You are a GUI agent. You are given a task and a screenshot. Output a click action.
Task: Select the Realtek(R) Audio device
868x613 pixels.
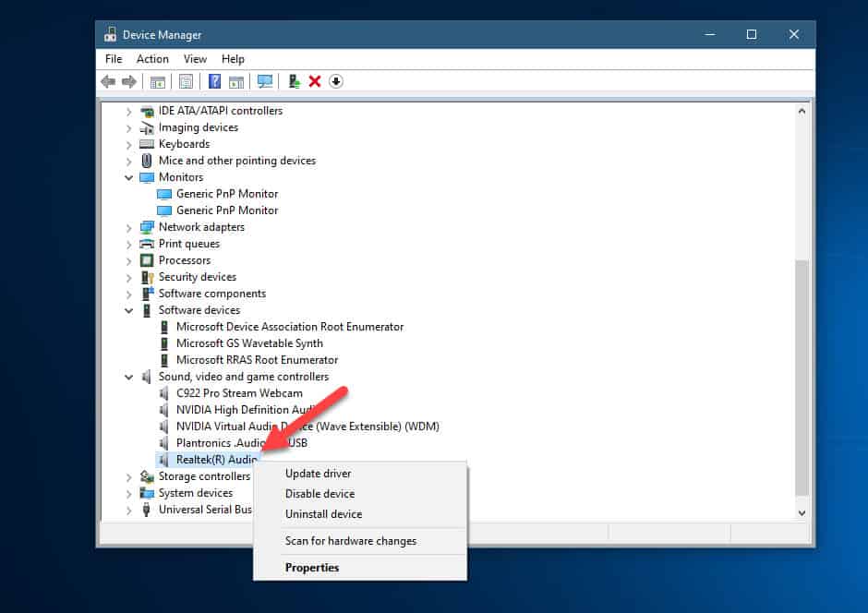[216, 460]
